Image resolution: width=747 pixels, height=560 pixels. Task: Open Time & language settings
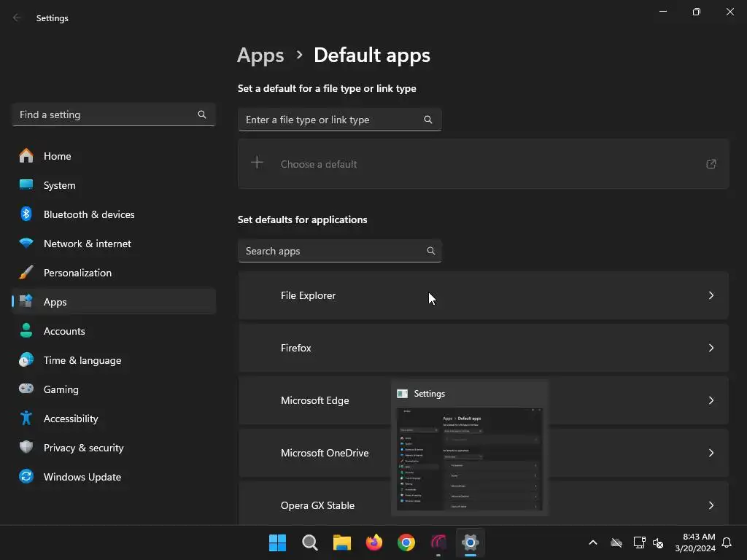113,360
